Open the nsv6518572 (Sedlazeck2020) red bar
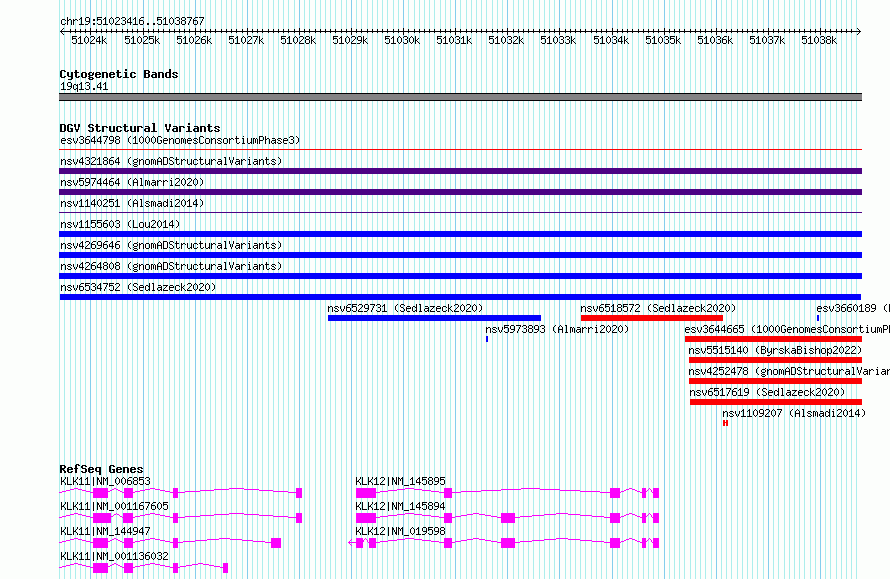This screenshot has width=890, height=579. (652, 318)
